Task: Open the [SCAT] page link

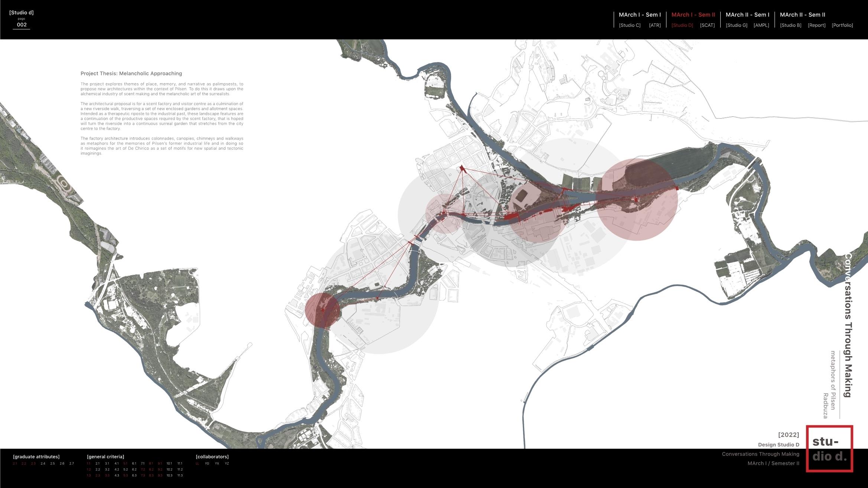Action: (707, 25)
